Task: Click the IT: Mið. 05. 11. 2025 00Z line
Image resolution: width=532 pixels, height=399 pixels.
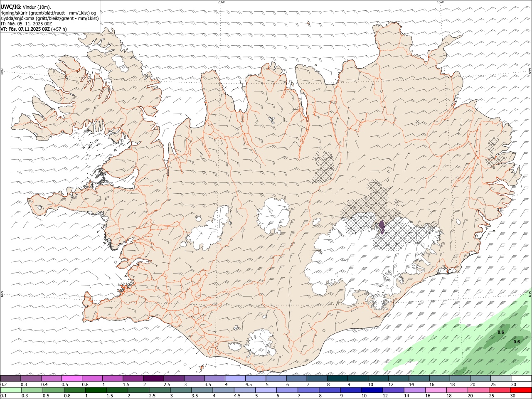Action: click(26, 24)
